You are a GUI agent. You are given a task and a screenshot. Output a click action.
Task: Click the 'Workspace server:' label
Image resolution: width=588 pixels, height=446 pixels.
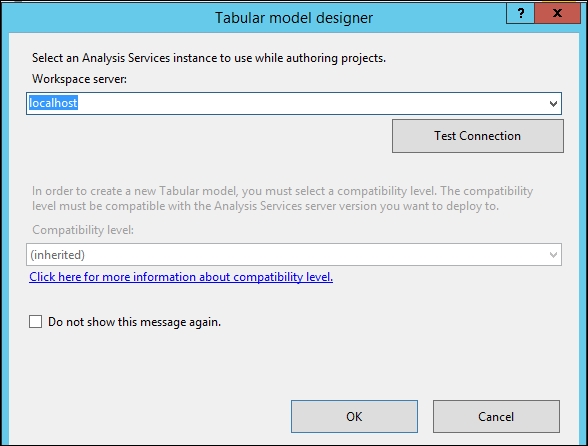click(x=80, y=79)
